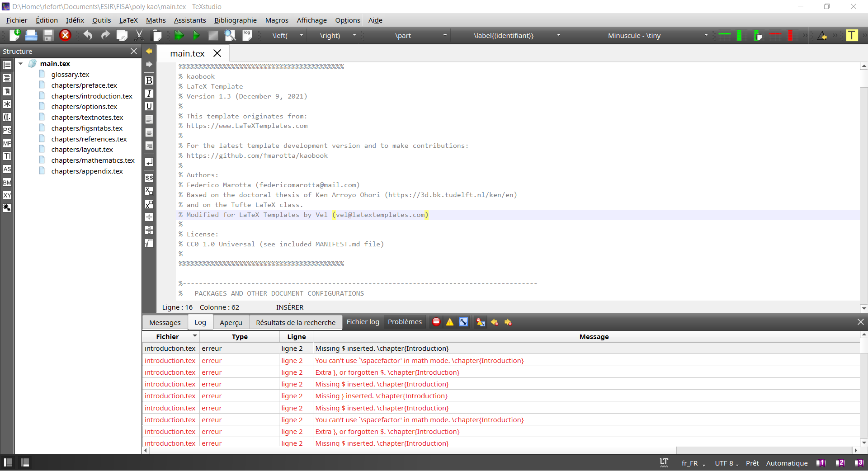
Task: Toggle error messages in the log panel
Action: tap(436, 322)
